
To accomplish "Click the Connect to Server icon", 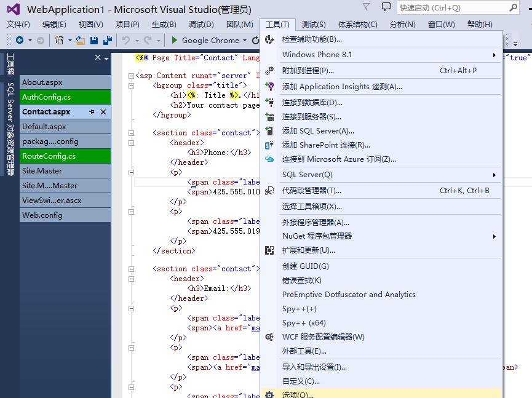I will 269,117.
